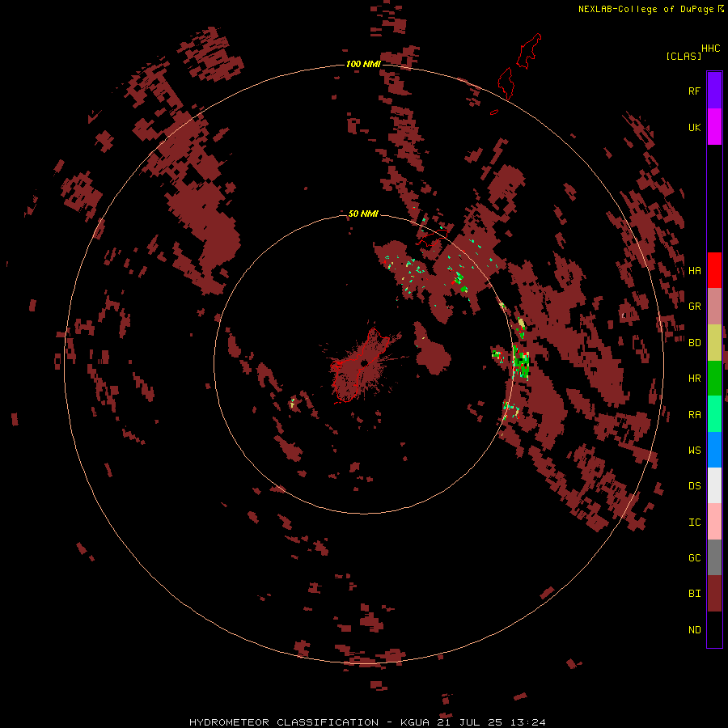Click the ND black color swatch
This screenshot has height=728, width=728.
point(714,629)
